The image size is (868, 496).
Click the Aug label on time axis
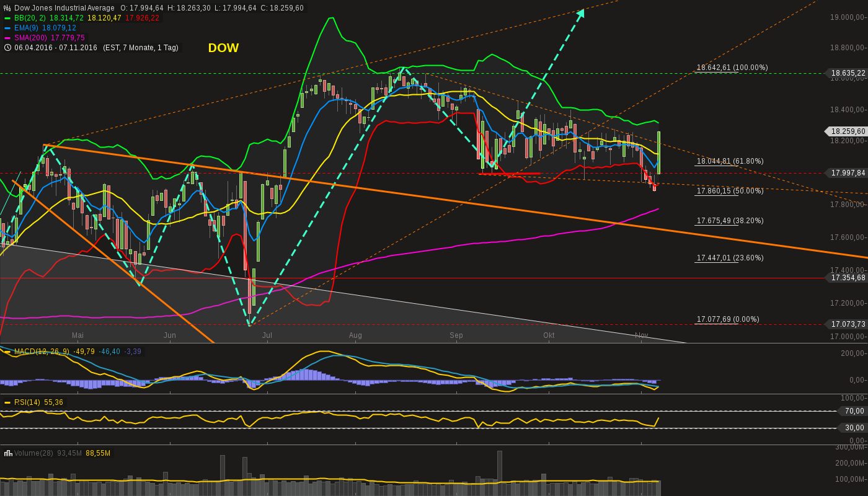[x=355, y=335]
